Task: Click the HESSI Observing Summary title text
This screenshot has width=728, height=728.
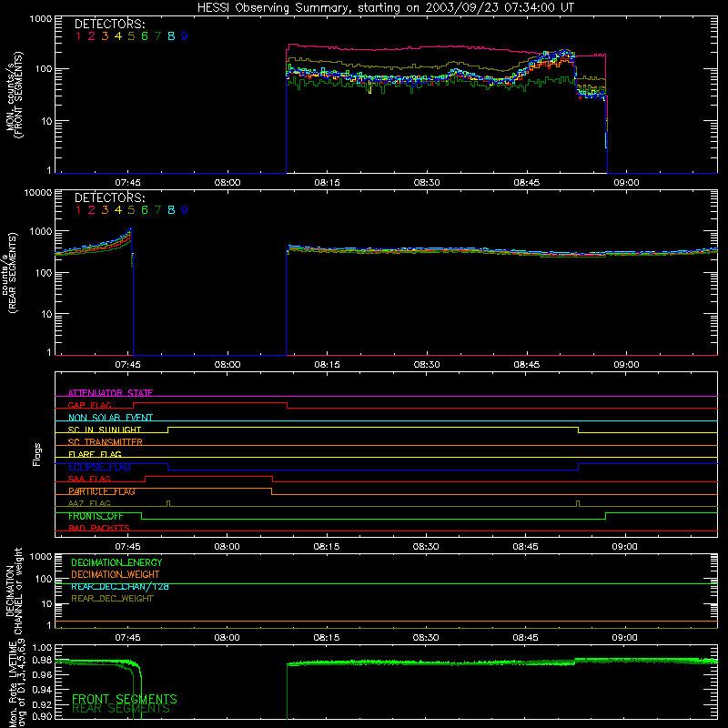Action: [385, 8]
